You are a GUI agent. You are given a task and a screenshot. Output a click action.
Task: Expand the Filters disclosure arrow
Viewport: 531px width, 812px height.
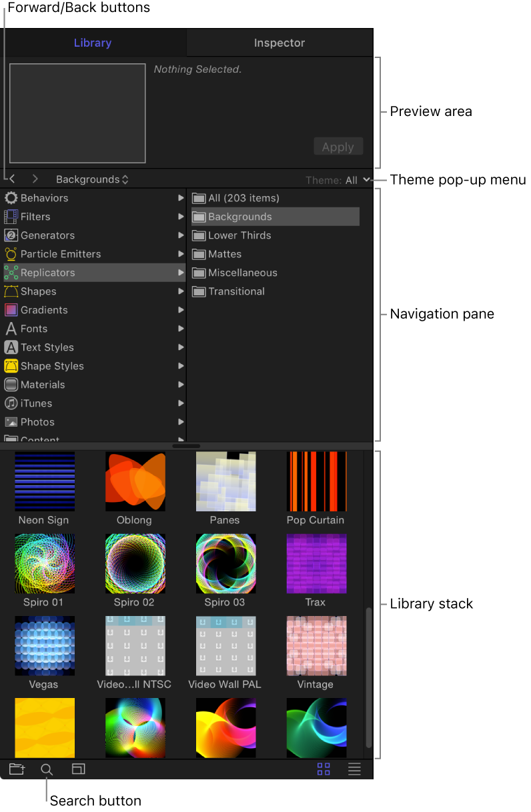point(181,217)
